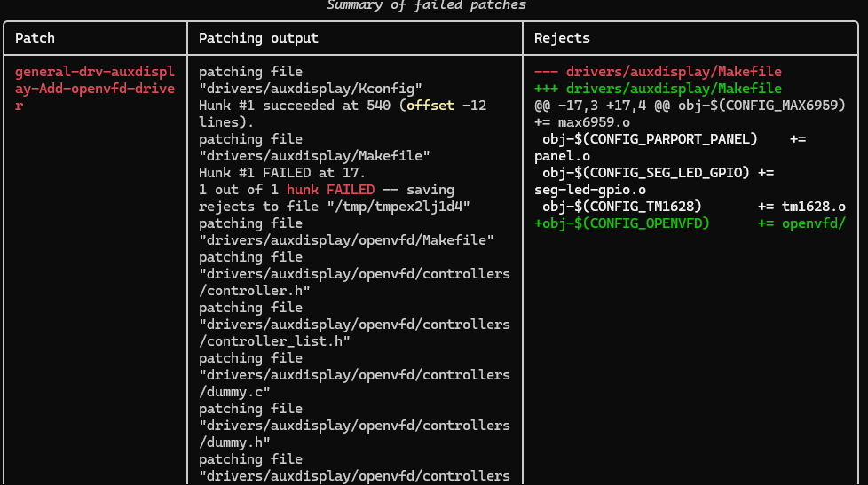Click the controller_list.h file path

pos(354,332)
